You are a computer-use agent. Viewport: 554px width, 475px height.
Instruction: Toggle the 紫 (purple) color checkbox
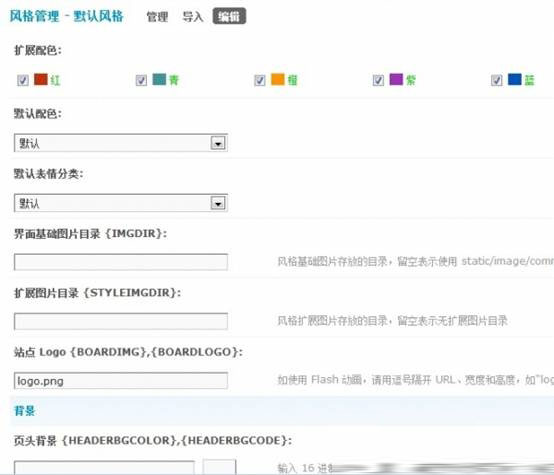coord(378,80)
